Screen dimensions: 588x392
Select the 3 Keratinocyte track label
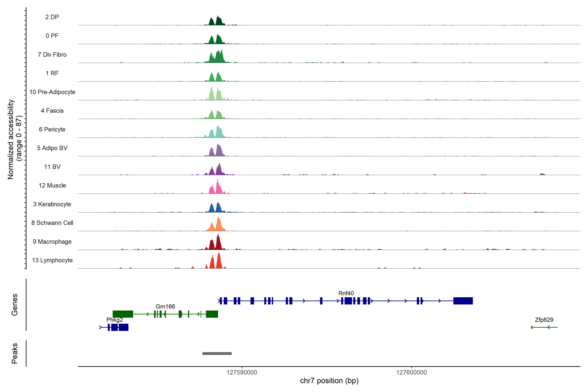52,204
